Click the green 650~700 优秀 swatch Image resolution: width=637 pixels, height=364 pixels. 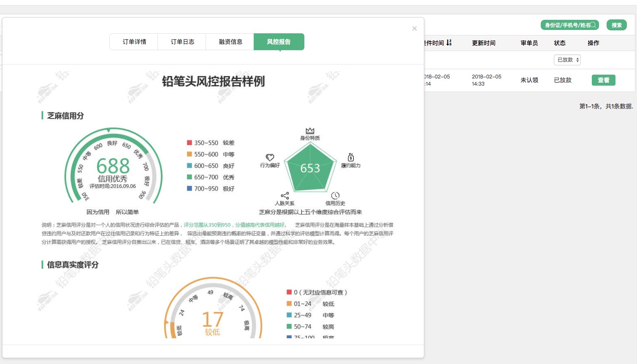click(190, 177)
